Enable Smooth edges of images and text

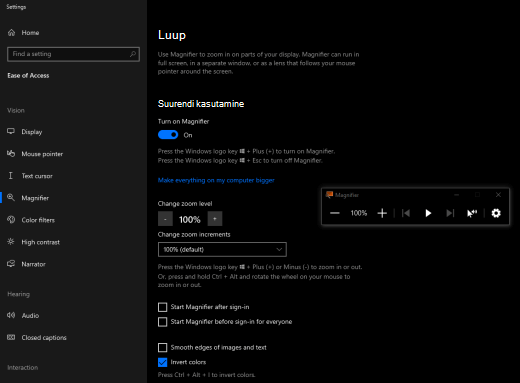[162, 348]
